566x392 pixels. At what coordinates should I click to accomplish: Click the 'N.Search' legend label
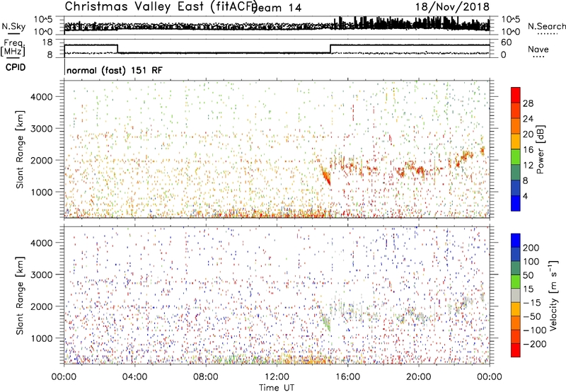[x=546, y=26]
